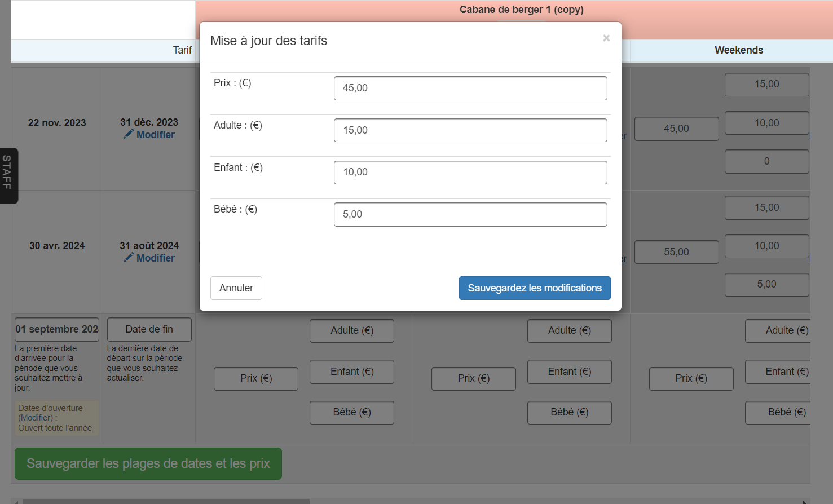Click first column Prix (€) new-row field
The height and width of the screenshot is (504, 833).
pos(256,378)
